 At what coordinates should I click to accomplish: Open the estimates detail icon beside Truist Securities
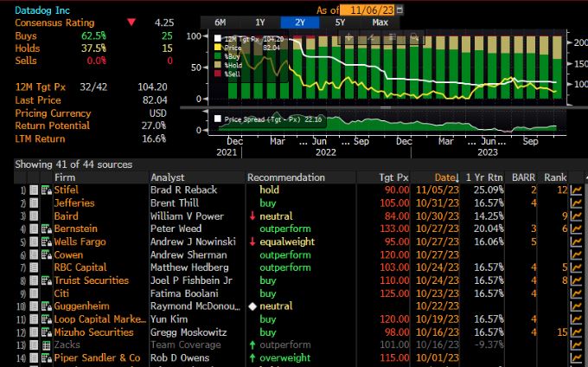47,280
